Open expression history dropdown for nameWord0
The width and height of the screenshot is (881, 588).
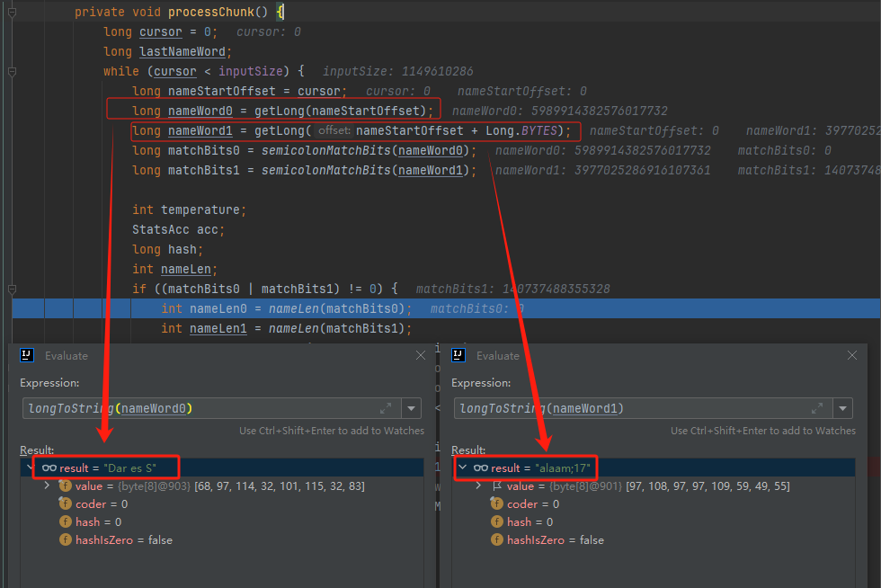(x=412, y=409)
